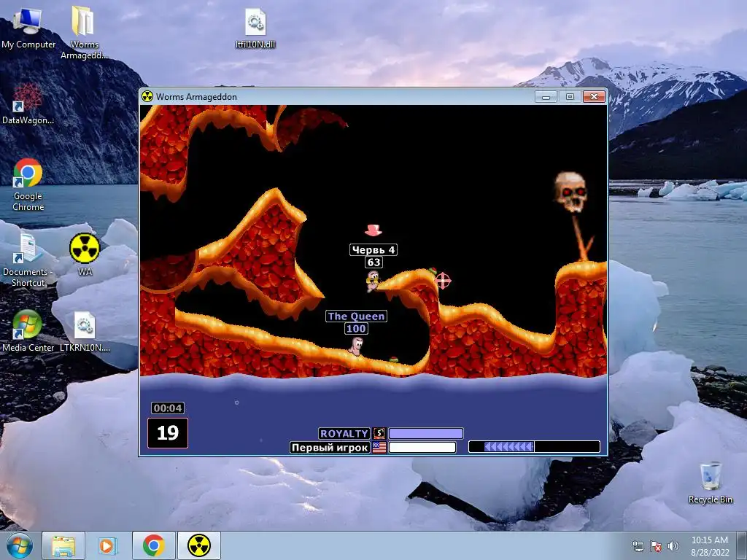
Task: Click the ROYALTY team flag icon
Action: (379, 433)
